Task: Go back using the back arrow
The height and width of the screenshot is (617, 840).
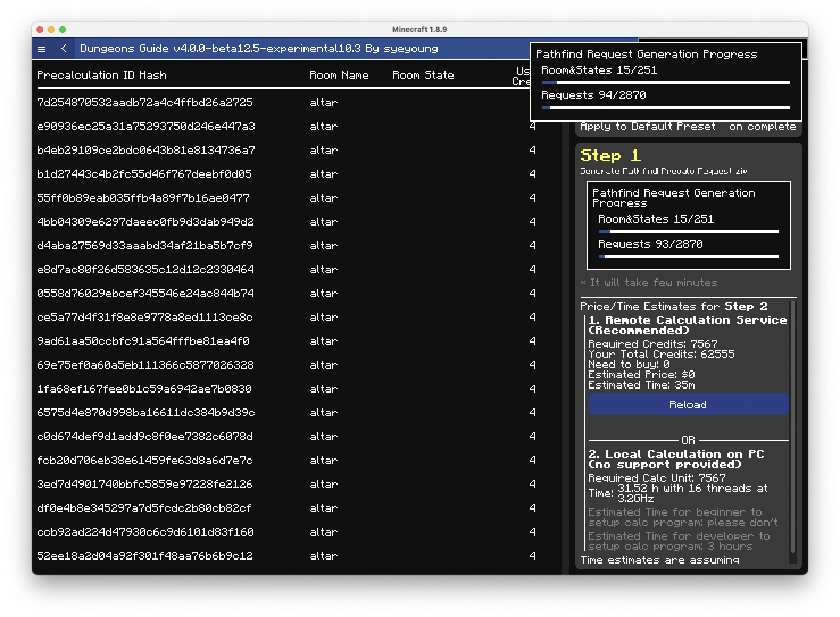Action: pyautogui.click(x=64, y=49)
